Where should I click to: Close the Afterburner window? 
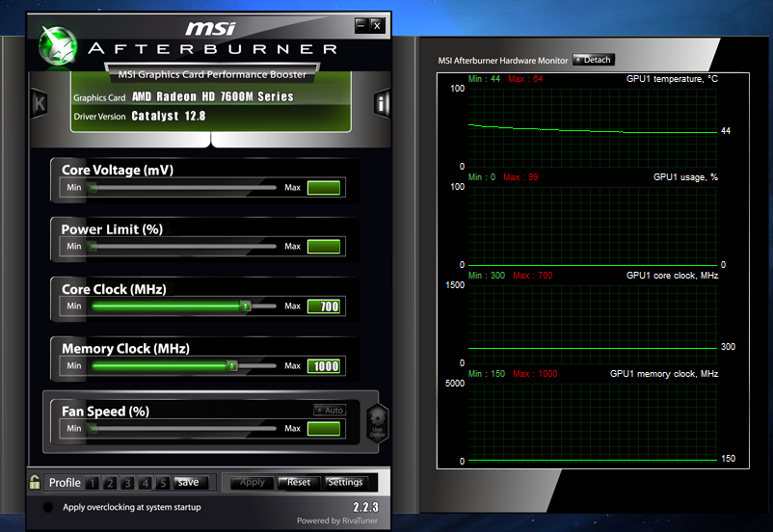click(377, 25)
